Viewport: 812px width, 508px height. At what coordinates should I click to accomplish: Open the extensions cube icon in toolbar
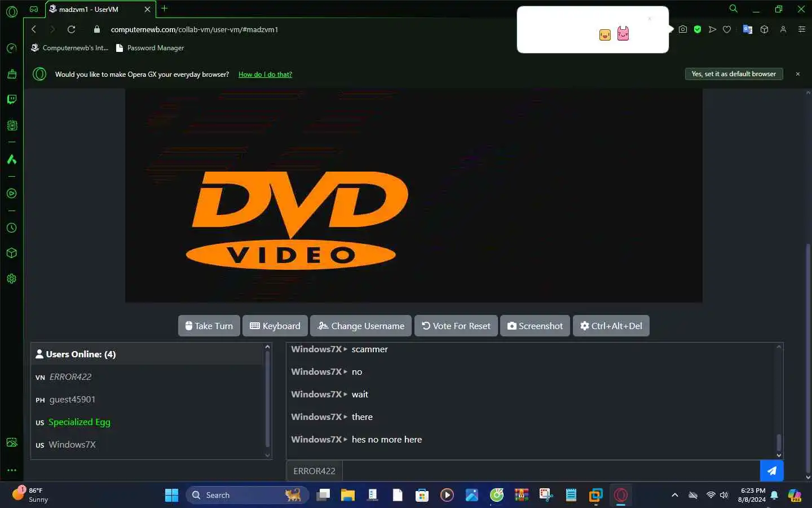pyautogui.click(x=765, y=29)
